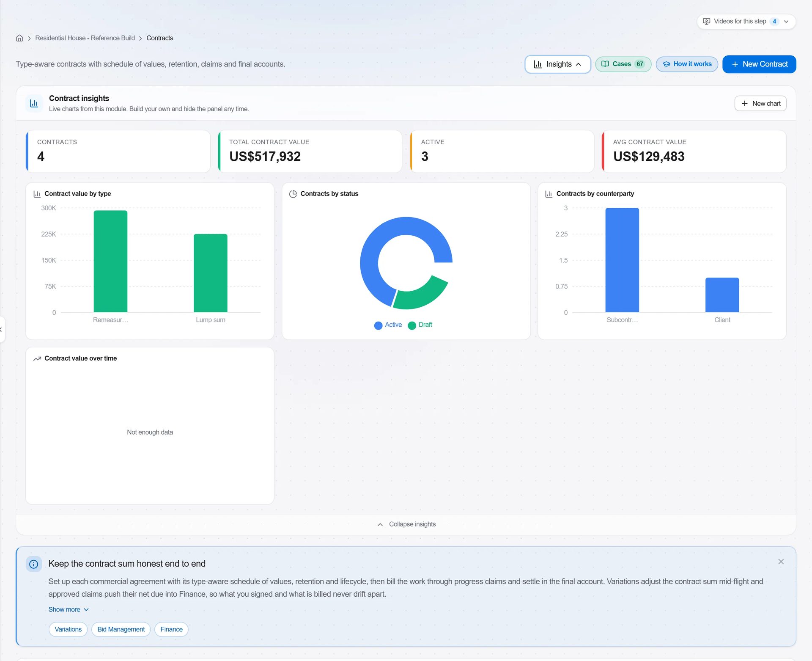Dismiss the contract sum tip banner
This screenshot has height=661, width=812.
(x=781, y=562)
